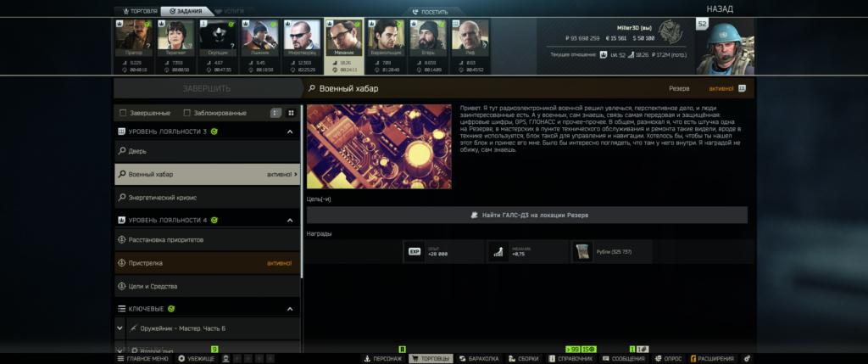Screen dimensions: 868x364
Task: Open the Главное меню main menu
Action: pyautogui.click(x=142, y=359)
